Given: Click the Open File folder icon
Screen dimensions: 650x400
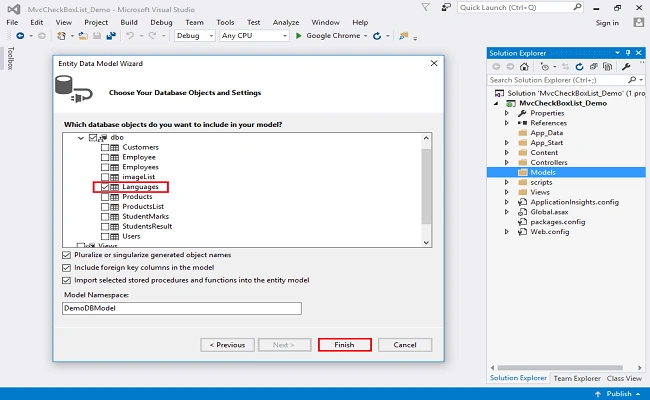Looking at the screenshot, I should 83,36.
